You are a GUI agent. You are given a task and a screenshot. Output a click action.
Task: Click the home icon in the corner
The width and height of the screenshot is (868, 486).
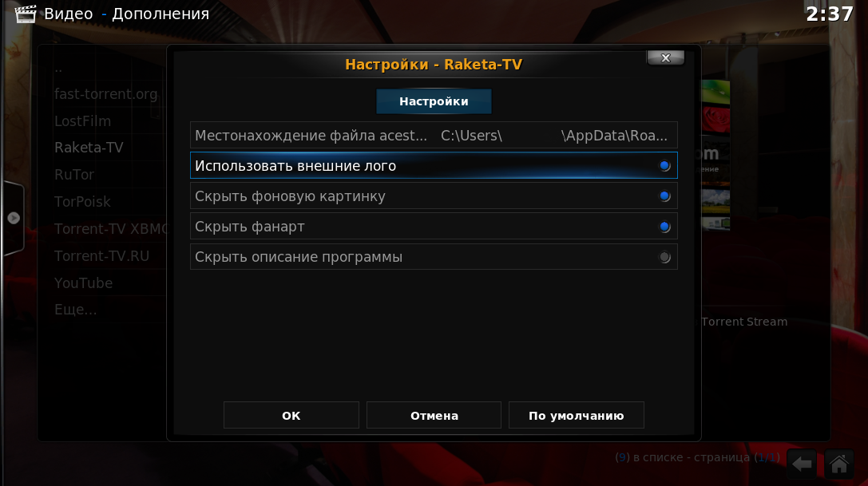click(x=839, y=464)
